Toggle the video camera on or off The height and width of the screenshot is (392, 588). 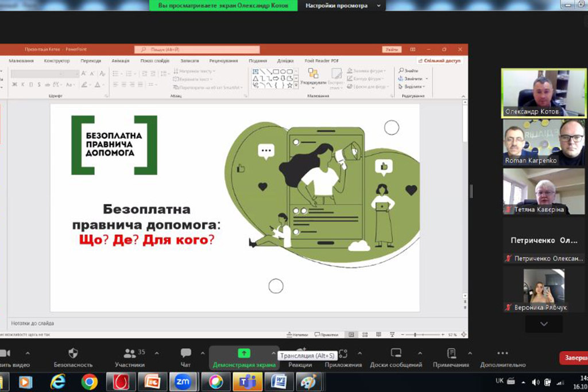pyautogui.click(x=5, y=353)
